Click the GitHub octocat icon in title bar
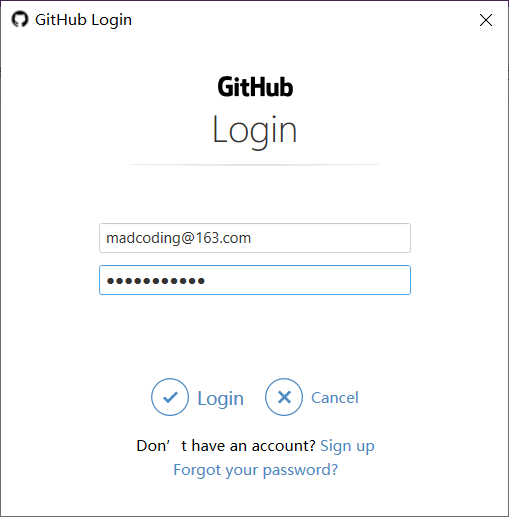The height and width of the screenshot is (517, 509). click(20, 20)
